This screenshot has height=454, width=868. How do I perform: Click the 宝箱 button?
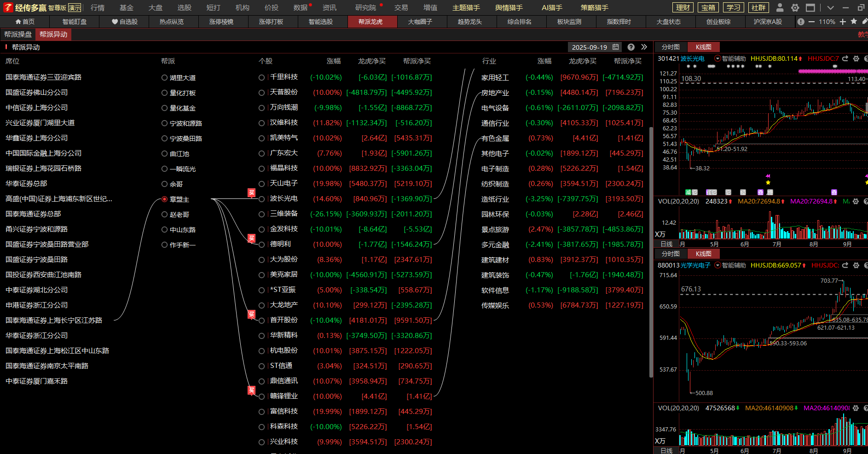click(708, 7)
